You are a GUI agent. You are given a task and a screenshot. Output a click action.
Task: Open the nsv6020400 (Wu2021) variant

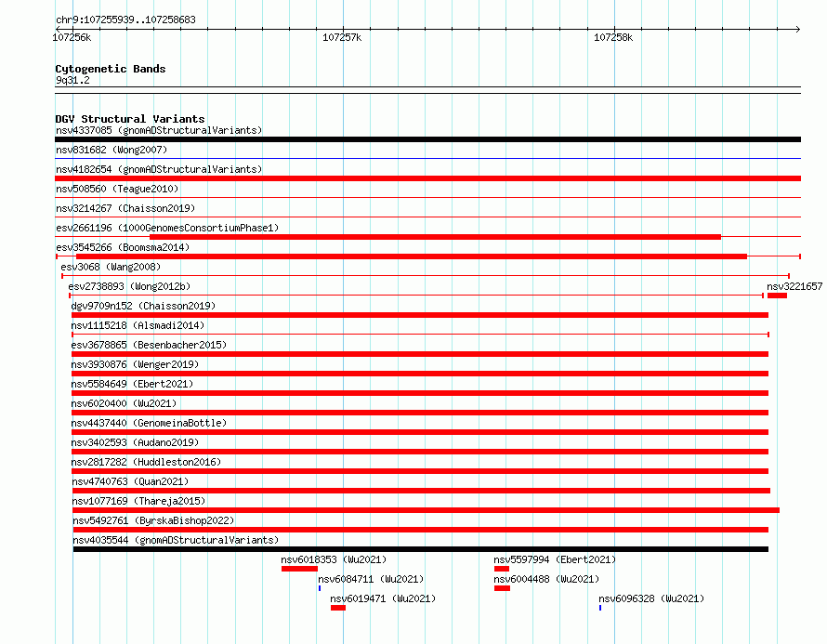point(124,403)
